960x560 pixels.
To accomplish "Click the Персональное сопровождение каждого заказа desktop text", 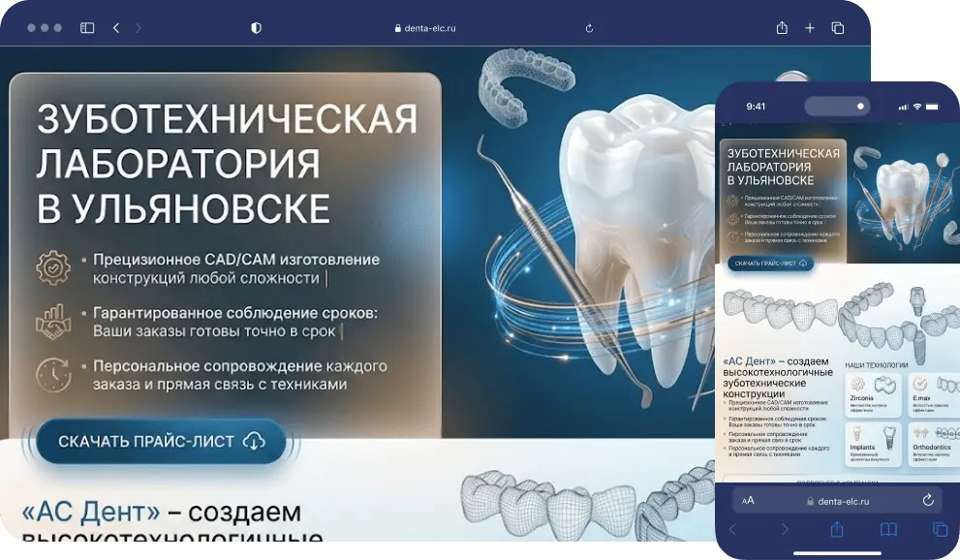I will point(240,375).
